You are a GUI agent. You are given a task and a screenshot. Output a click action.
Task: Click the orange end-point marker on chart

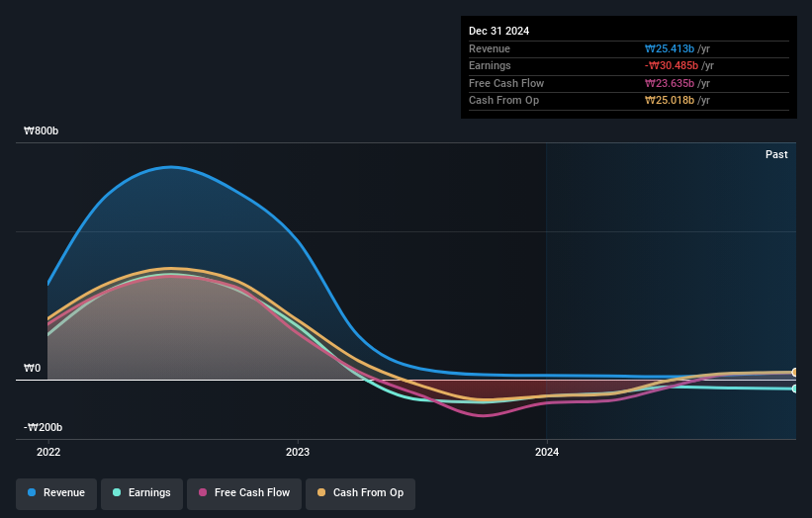click(x=794, y=372)
